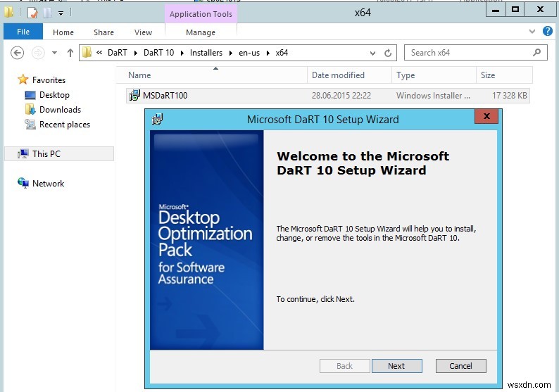
Task: Click the 28.06.2015 22:22 date cell
Action: coord(341,96)
